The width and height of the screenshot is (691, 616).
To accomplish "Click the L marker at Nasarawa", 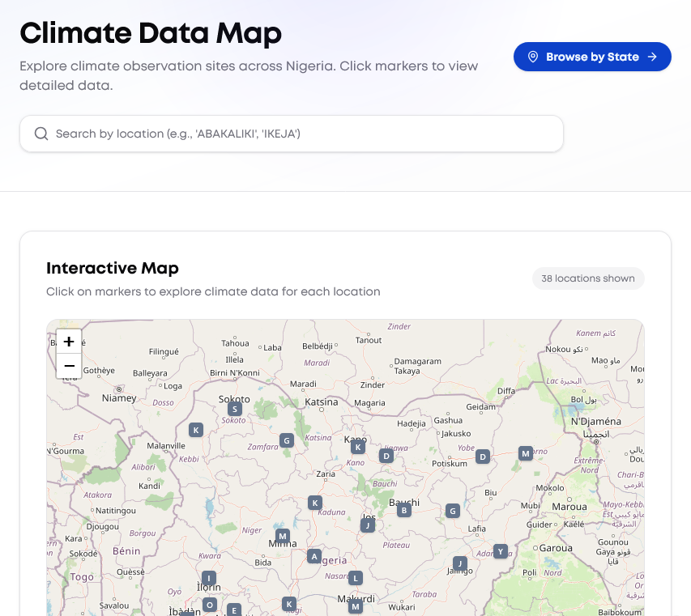I will (x=356, y=578).
